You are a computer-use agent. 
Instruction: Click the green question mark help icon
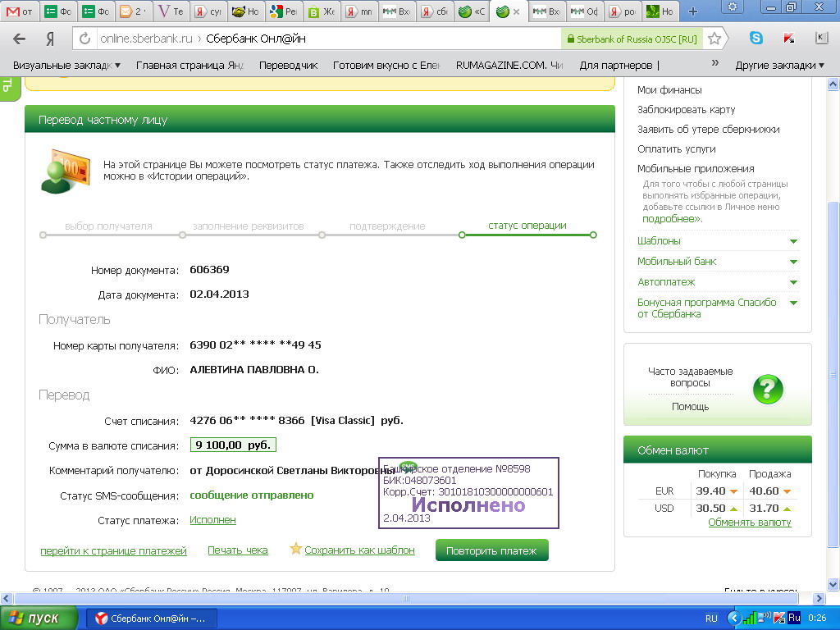[x=768, y=389]
